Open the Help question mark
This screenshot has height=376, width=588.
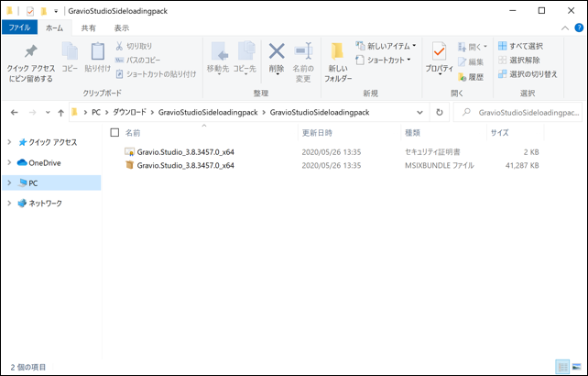pos(579,28)
